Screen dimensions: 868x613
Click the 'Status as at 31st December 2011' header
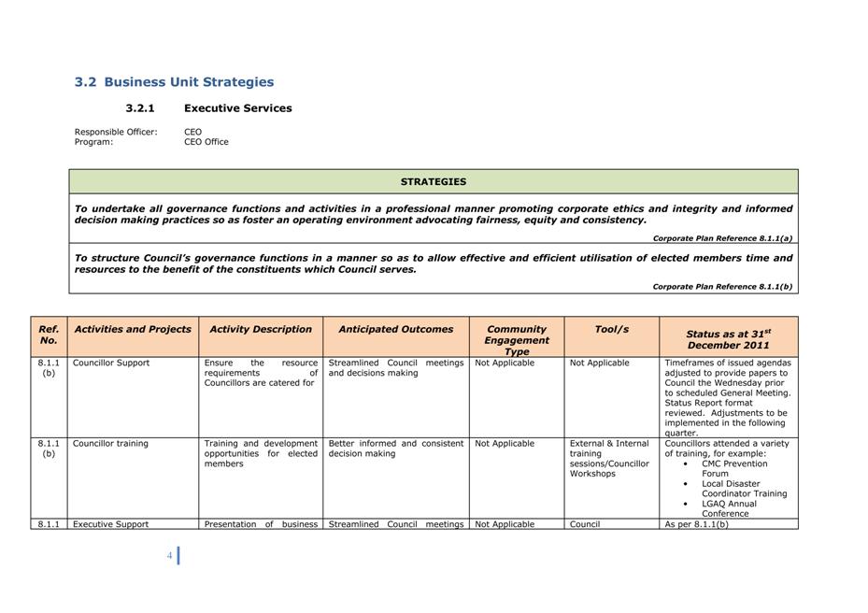728,338
